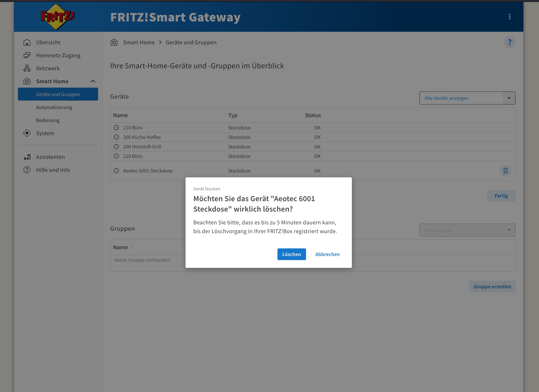Click the help question mark icon

click(509, 42)
